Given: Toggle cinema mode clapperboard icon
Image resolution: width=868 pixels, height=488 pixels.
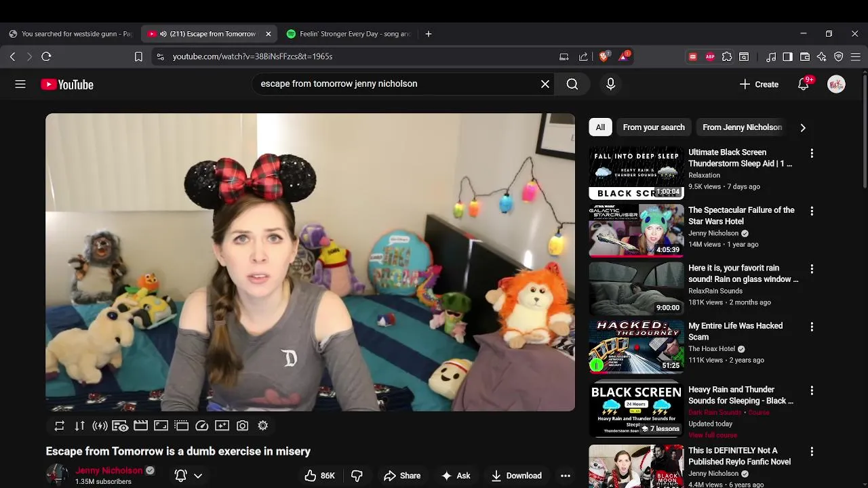Looking at the screenshot, I should point(140,426).
